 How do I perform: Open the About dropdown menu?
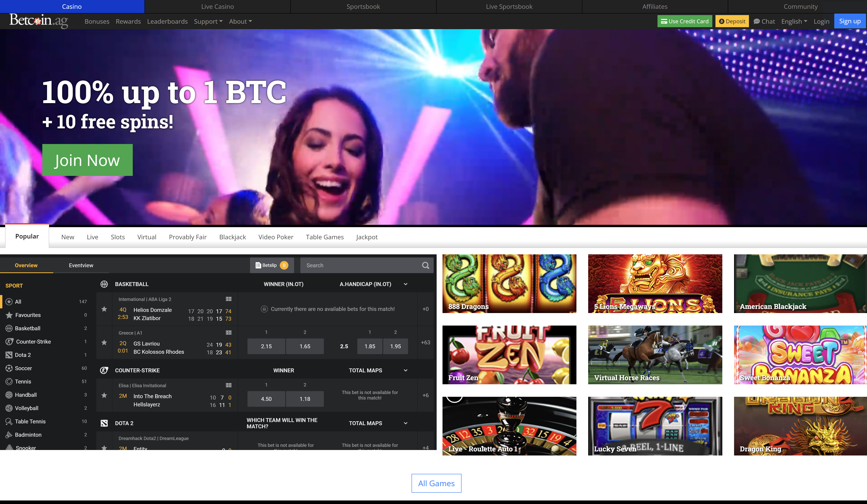pos(240,21)
